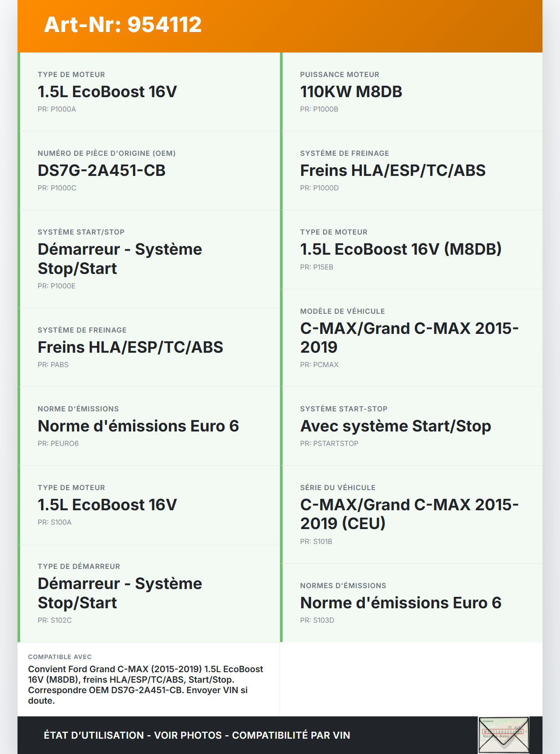Click the PR: PEURO6 code
Image resolution: width=560 pixels, height=754 pixels.
click(58, 444)
